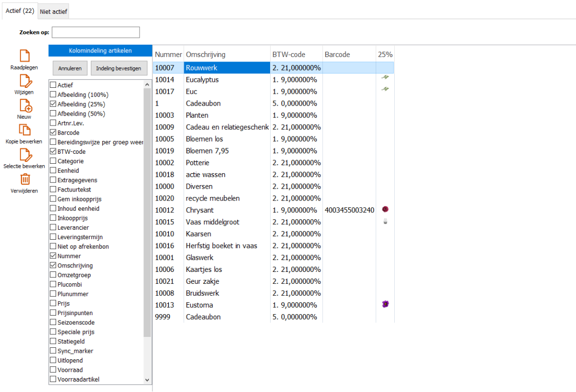576x392 pixels.
Task: Click the Kopie bewerken icon
Action: click(24, 130)
